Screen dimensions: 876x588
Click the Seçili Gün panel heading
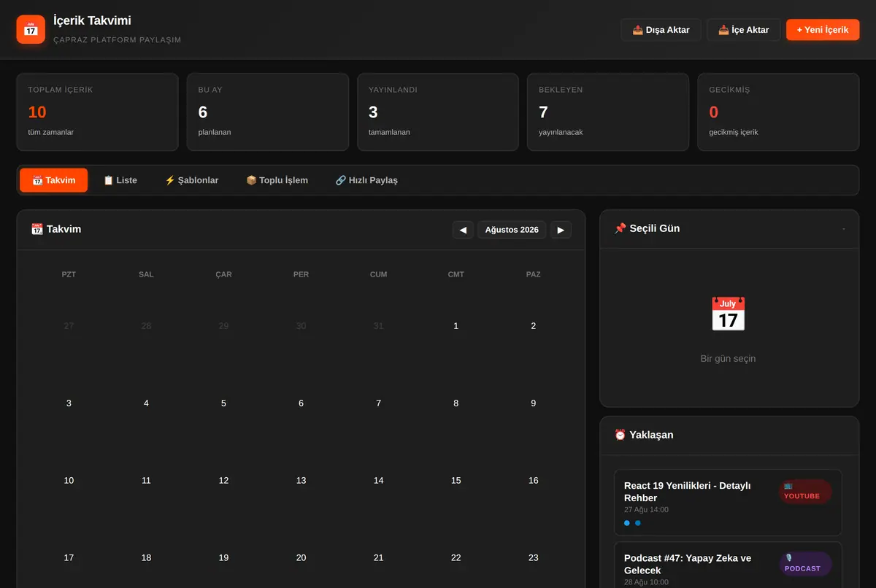tap(647, 228)
